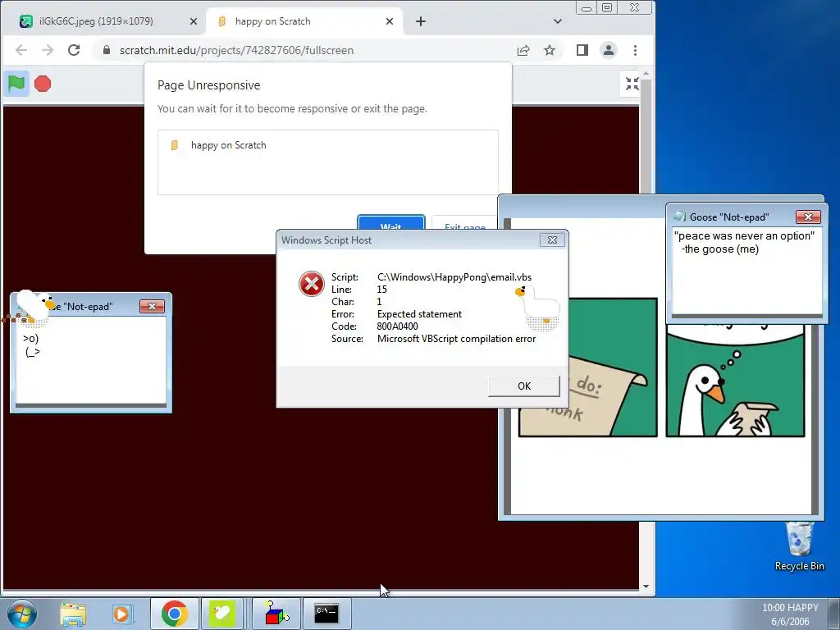
Task: Open Chrome profile avatar
Action: point(609,50)
